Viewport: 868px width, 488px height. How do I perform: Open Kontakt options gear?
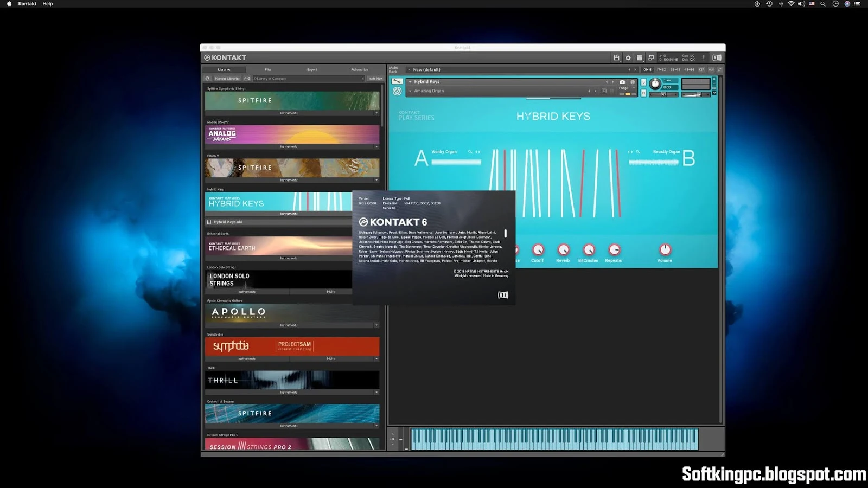[x=628, y=57]
